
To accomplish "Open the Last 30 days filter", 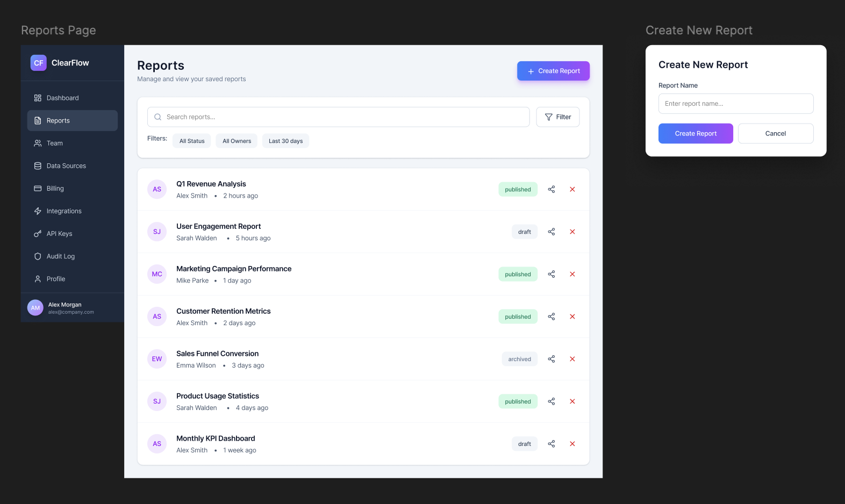I will tap(285, 141).
